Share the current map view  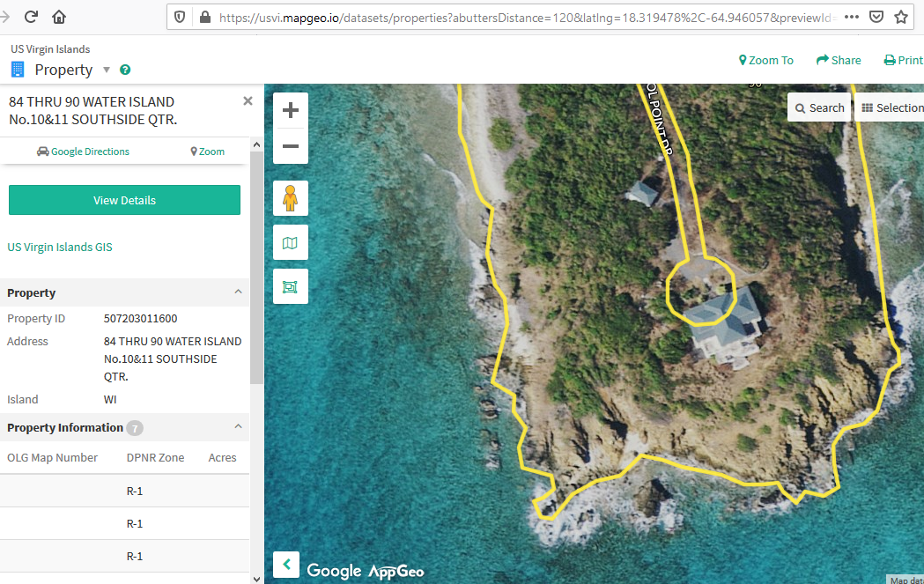coord(839,60)
